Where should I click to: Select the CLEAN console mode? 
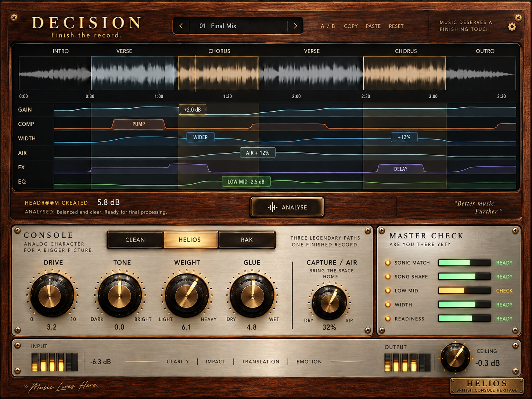[135, 240]
